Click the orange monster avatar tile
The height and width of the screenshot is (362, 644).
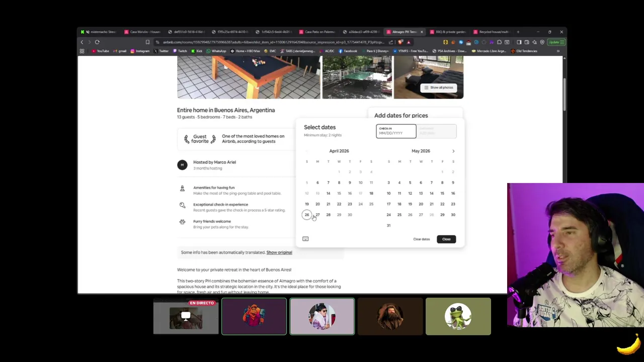[254, 316]
